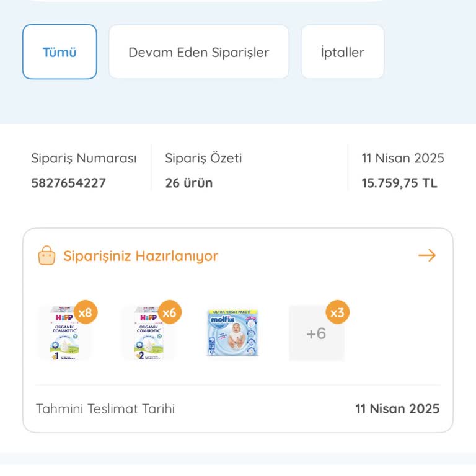
Task: Open the Molfix diaper product thumbnail
Action: click(x=232, y=333)
